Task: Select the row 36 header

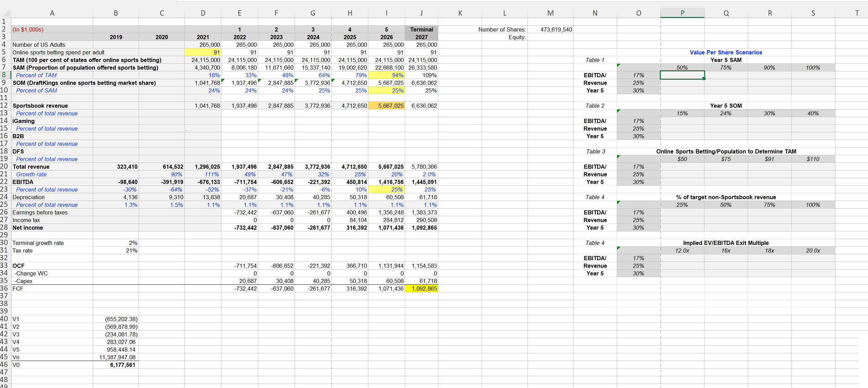Action: click(4, 289)
